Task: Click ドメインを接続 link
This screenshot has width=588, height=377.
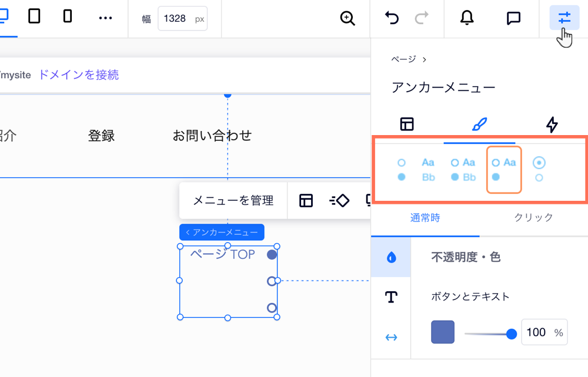Action: 78,75
